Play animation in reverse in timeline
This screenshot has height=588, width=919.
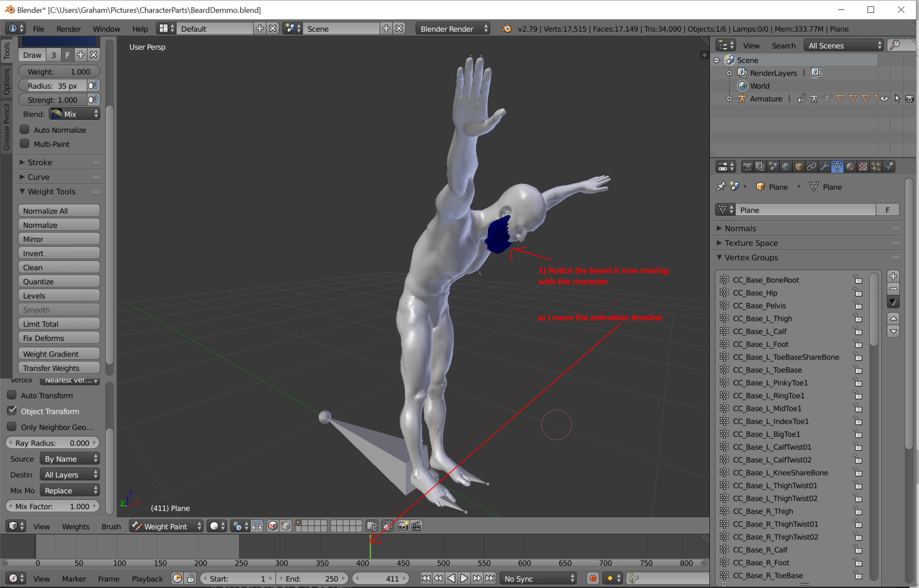tap(451, 578)
